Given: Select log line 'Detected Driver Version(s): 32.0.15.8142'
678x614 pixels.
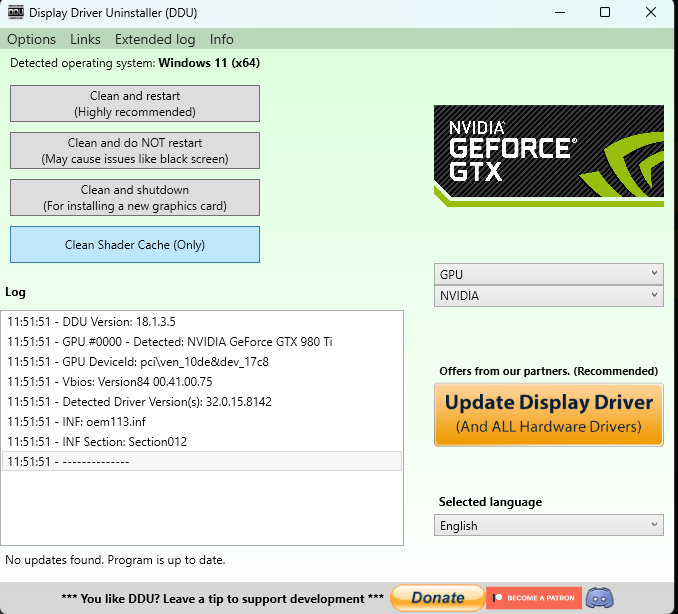Looking at the screenshot, I should tap(202, 402).
